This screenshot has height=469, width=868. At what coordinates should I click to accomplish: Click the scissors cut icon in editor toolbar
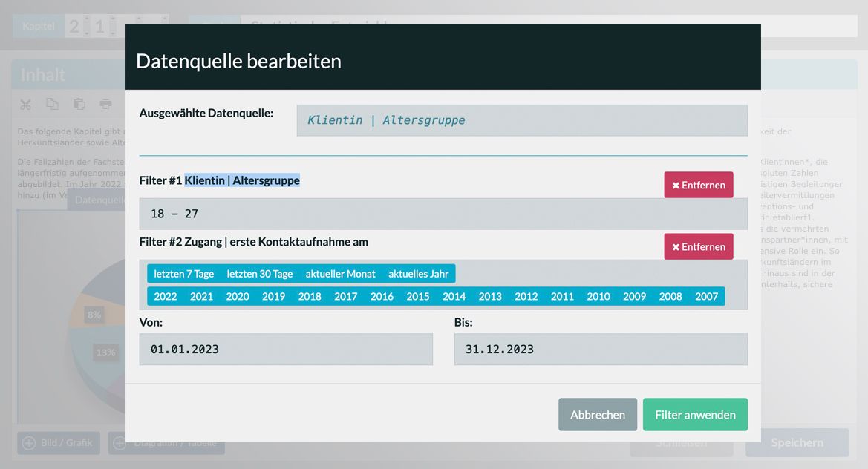tap(26, 105)
